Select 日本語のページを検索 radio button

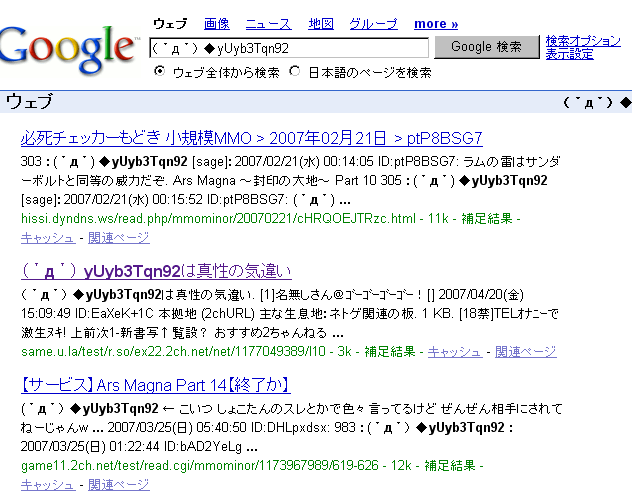pos(295,71)
